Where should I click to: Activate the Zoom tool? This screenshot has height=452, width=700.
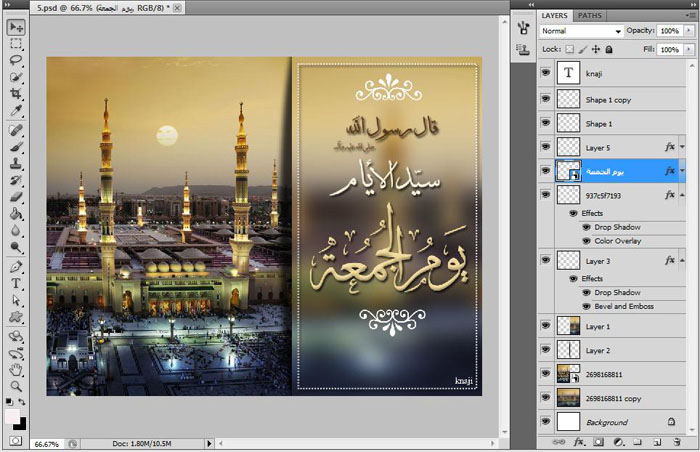click(x=16, y=385)
